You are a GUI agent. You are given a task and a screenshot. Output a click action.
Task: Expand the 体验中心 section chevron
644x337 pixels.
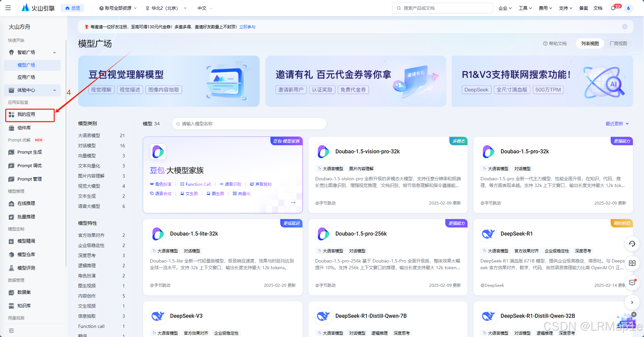click(x=55, y=90)
